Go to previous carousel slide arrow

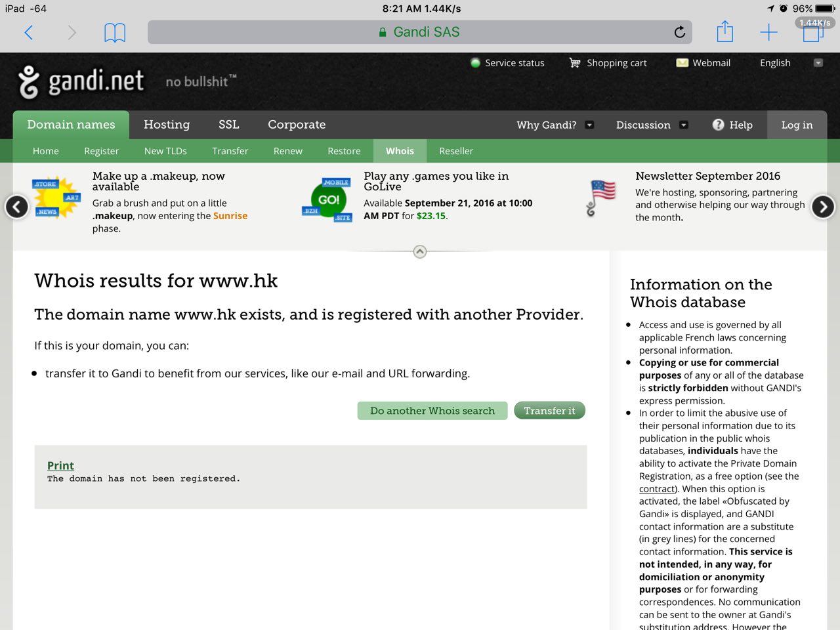coord(16,207)
